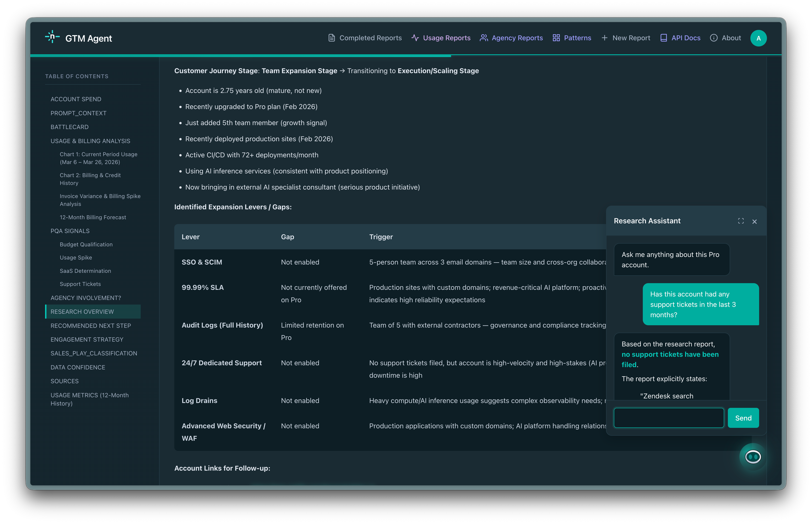Navigate to Support Tickets in contents
812x524 pixels.
pos(80,284)
